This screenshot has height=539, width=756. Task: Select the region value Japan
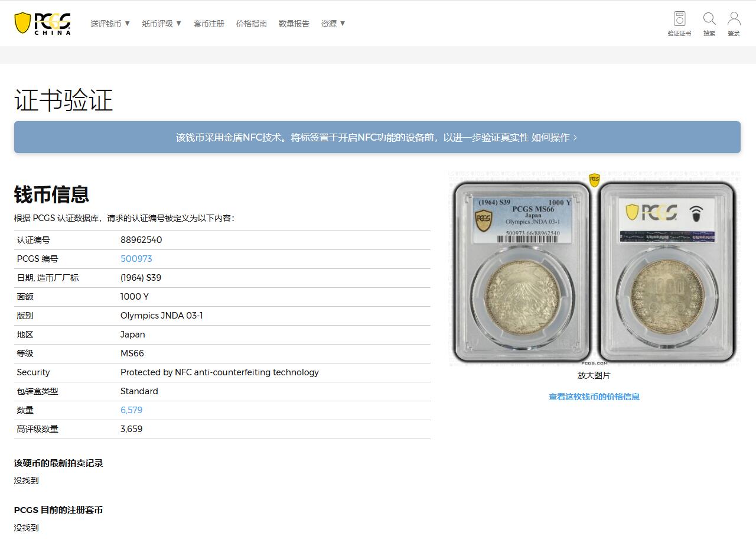click(133, 335)
